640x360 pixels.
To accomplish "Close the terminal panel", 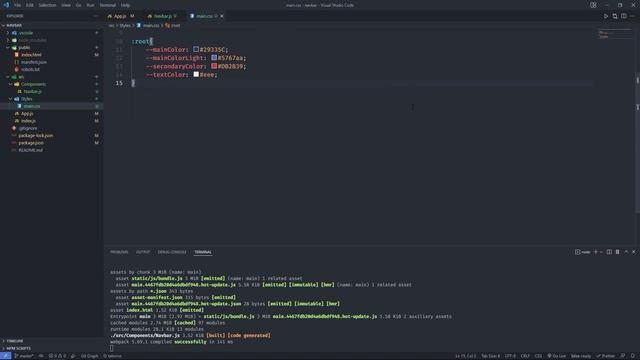I will point(633,252).
